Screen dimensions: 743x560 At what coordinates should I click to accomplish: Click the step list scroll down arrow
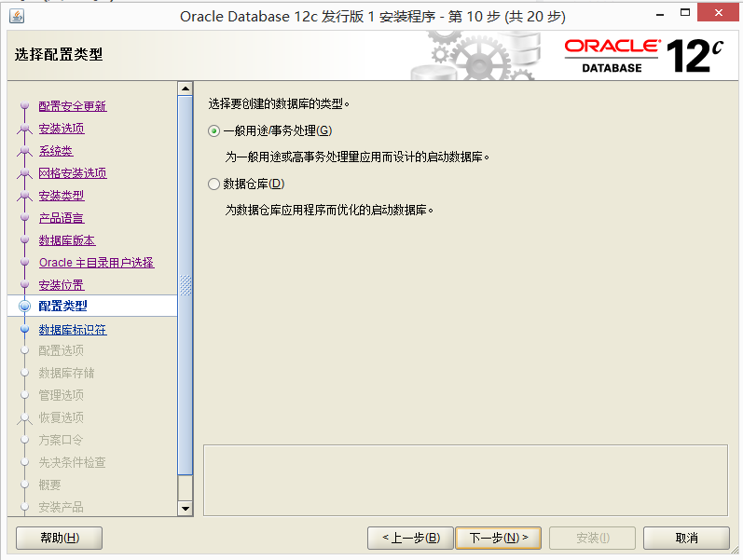pyautogui.click(x=186, y=509)
